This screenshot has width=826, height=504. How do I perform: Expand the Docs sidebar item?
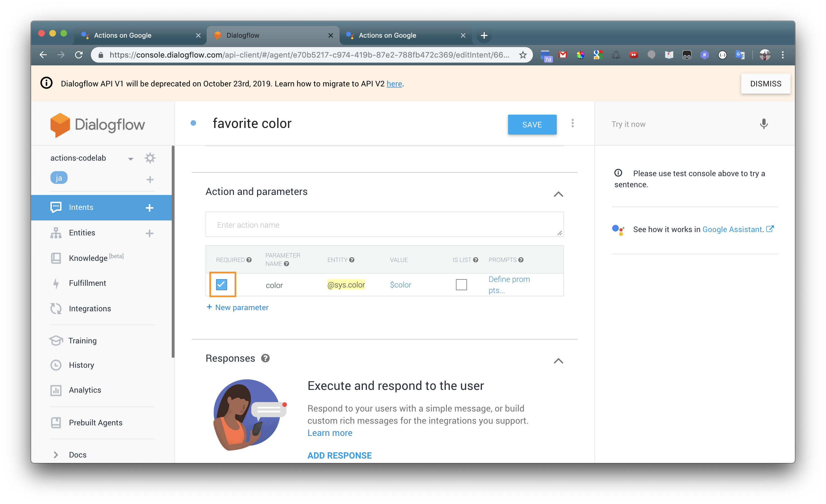56,455
